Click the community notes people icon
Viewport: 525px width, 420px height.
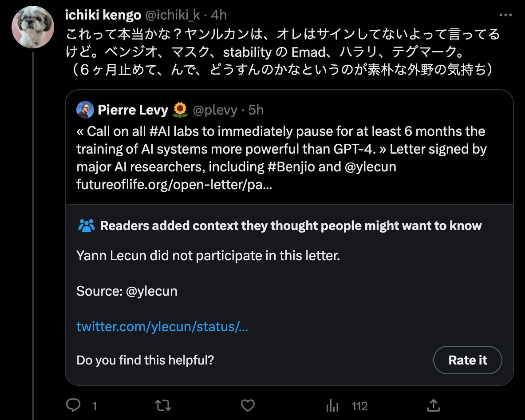pyautogui.click(x=87, y=226)
